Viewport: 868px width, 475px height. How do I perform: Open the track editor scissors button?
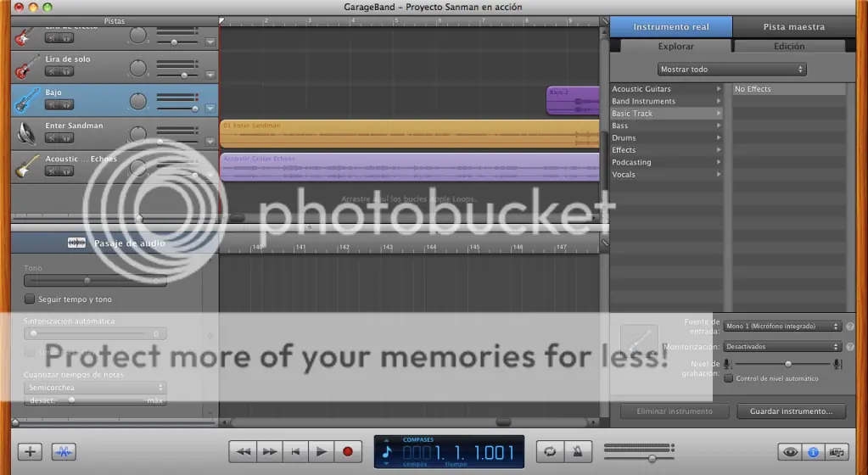[x=64, y=452]
